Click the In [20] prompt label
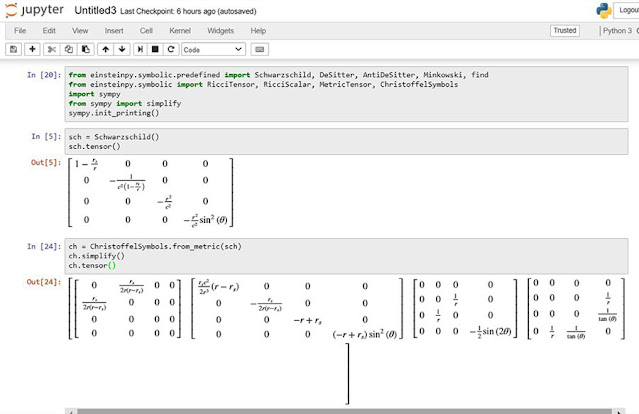 44,75
